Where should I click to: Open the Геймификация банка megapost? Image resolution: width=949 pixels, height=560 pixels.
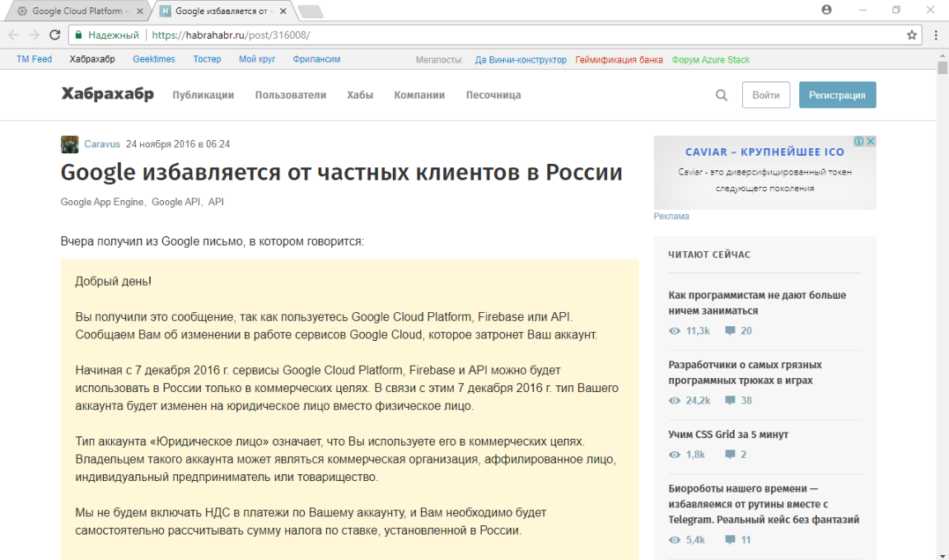click(619, 60)
